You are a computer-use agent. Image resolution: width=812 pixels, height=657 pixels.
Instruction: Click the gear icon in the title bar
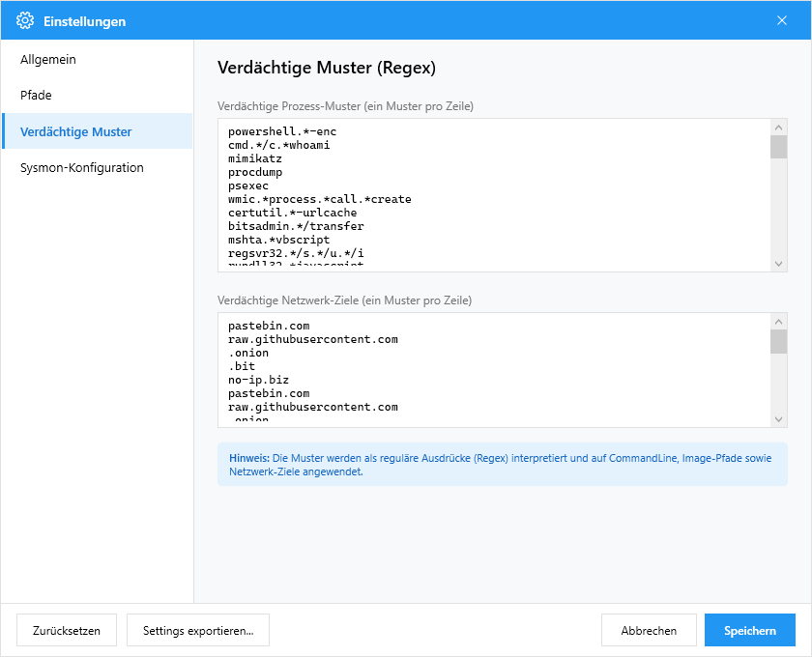[25, 20]
